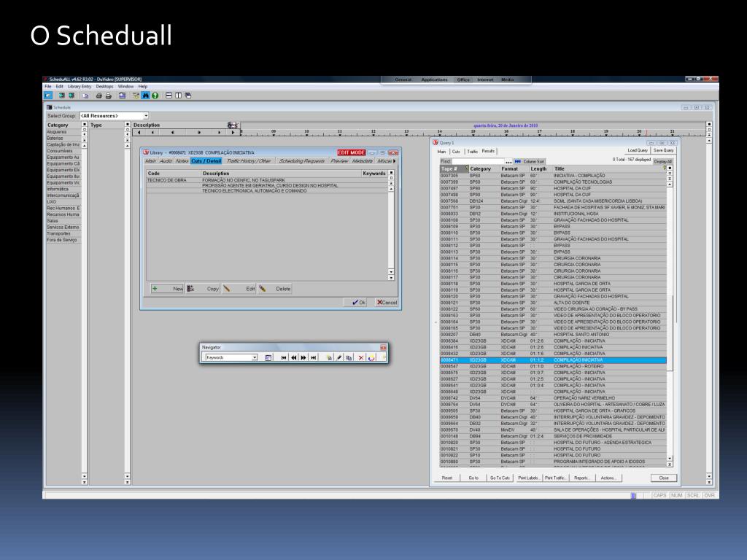Image resolution: width=747 pixels, height=560 pixels.
Task: Open the Window menu
Action: (125, 87)
